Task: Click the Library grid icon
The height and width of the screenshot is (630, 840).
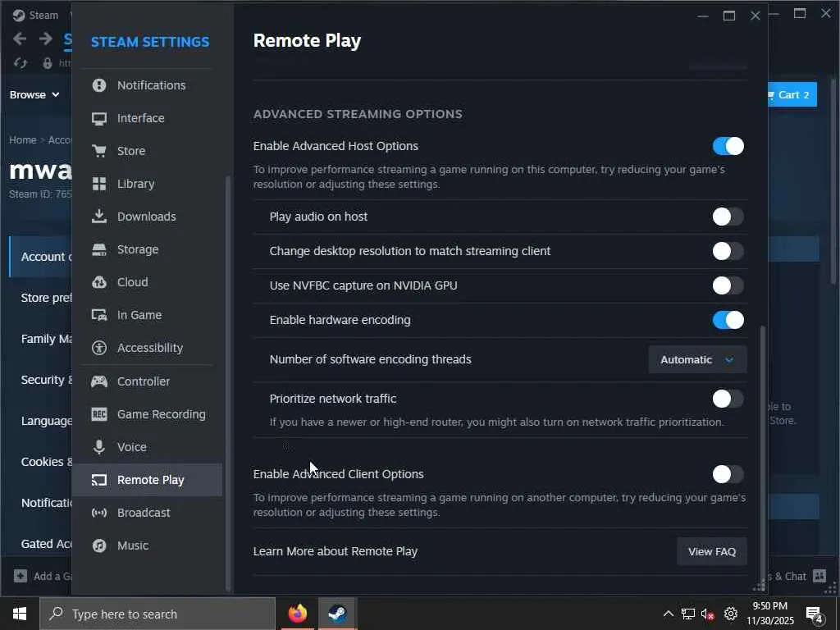Action: [x=99, y=184]
